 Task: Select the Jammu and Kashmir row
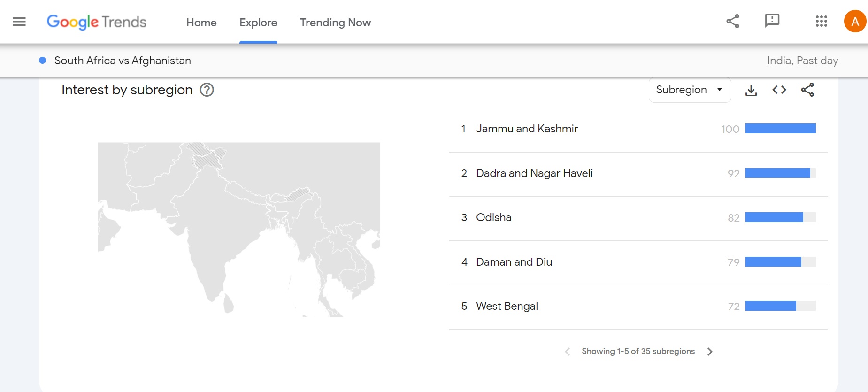point(527,129)
